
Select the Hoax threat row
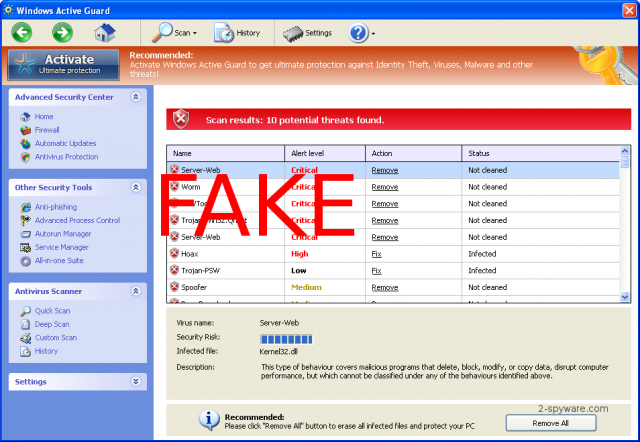(393, 254)
